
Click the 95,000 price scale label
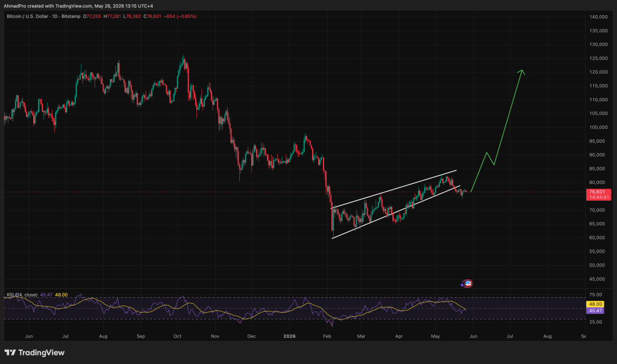click(x=597, y=141)
